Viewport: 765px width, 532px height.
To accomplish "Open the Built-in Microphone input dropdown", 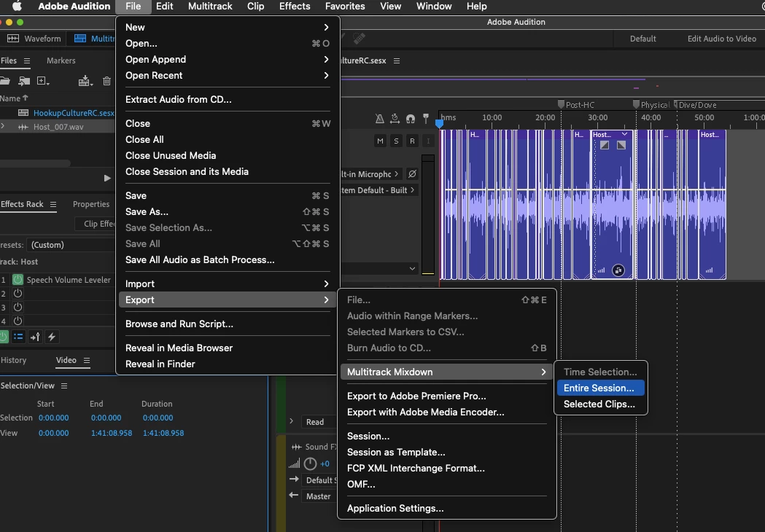I will click(370, 173).
